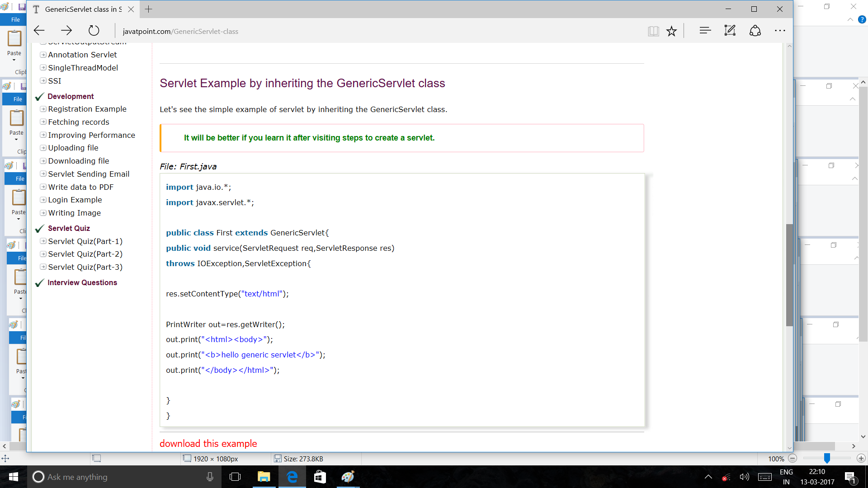Click download this example link
This screenshot has width=868, height=488.
pyautogui.click(x=208, y=444)
